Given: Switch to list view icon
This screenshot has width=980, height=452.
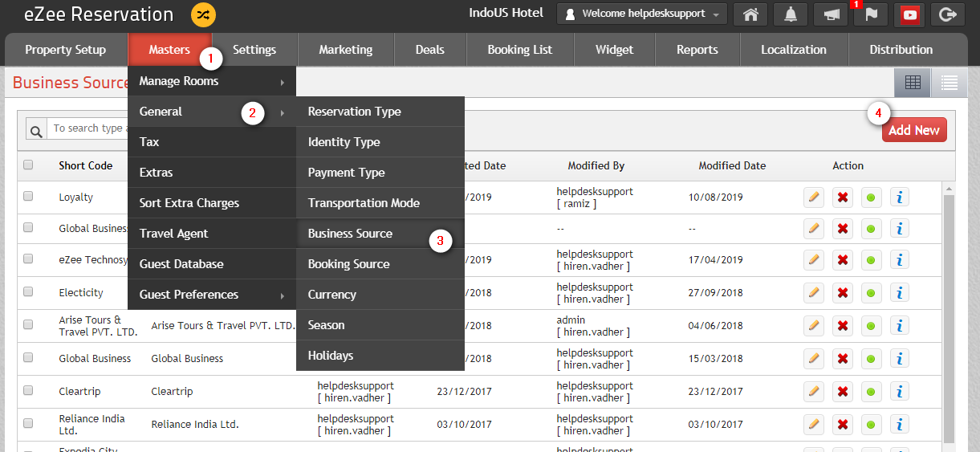Looking at the screenshot, I should tap(950, 83).
